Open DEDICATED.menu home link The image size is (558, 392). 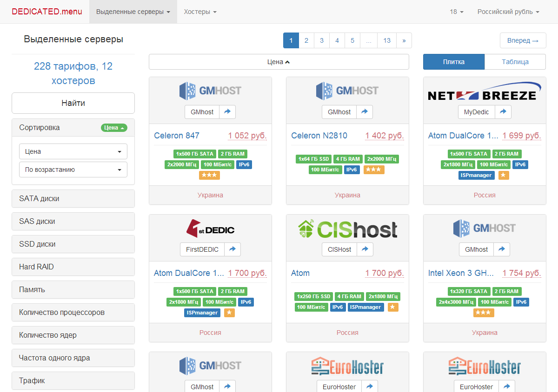tap(47, 12)
